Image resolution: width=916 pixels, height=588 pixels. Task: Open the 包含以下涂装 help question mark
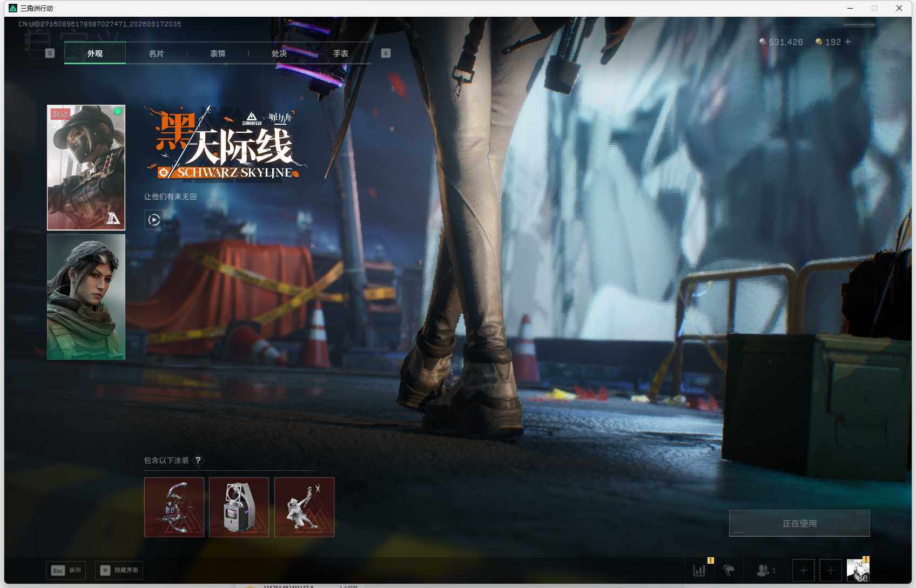click(x=198, y=460)
